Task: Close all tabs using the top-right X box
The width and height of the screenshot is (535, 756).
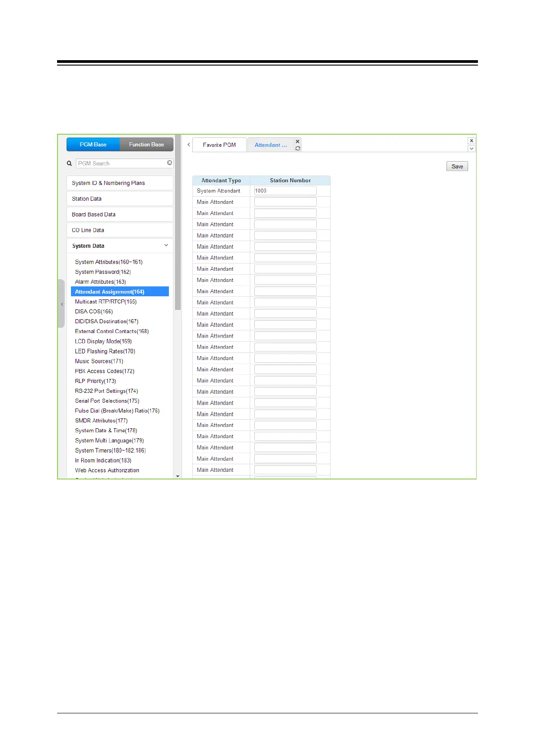Action: click(x=472, y=141)
